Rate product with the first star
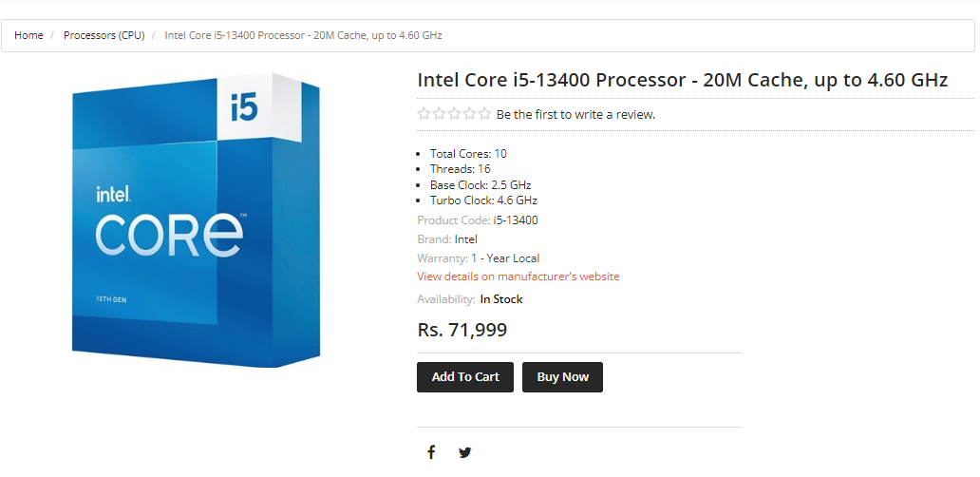The width and height of the screenshot is (980, 477). tap(424, 114)
